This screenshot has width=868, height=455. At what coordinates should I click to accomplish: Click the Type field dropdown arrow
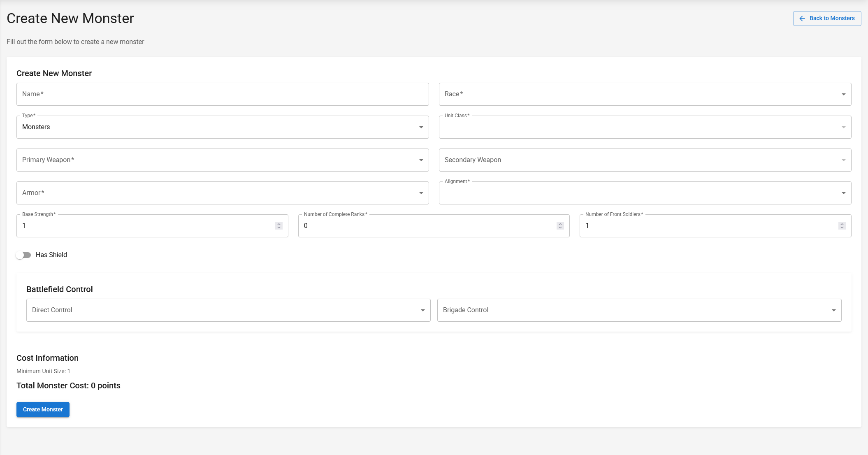pos(421,127)
